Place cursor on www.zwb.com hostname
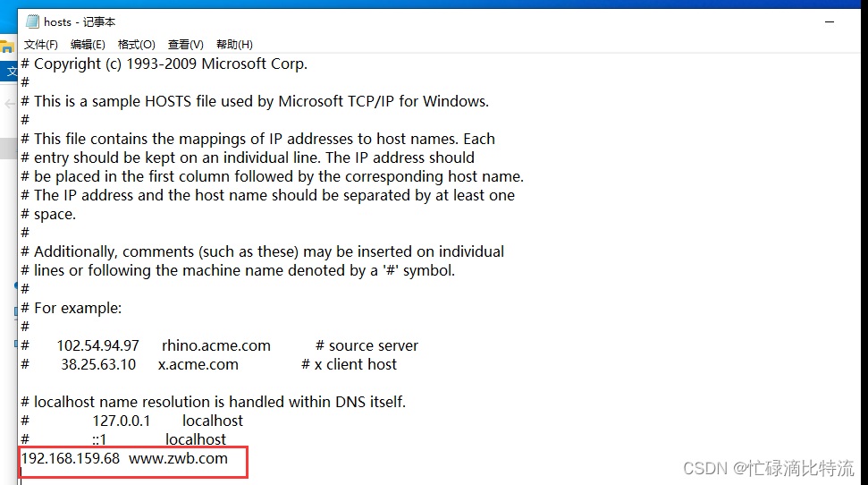The height and width of the screenshot is (485, 868). click(x=178, y=458)
